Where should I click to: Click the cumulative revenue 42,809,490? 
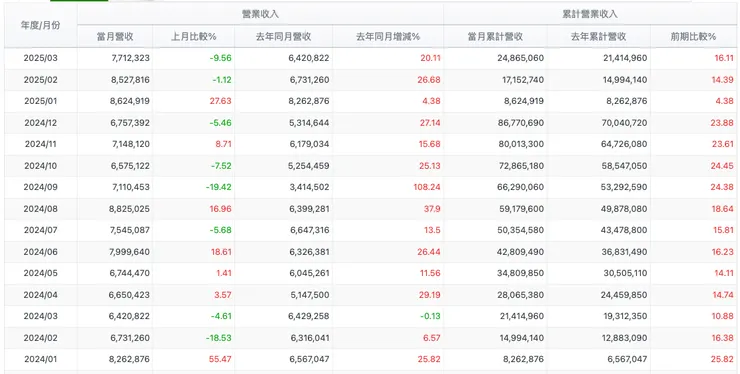click(x=521, y=252)
